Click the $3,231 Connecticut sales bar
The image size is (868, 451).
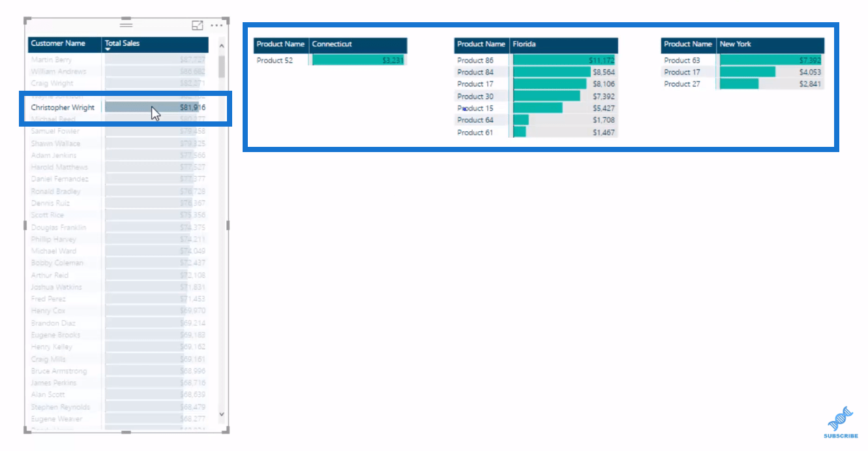(x=358, y=60)
